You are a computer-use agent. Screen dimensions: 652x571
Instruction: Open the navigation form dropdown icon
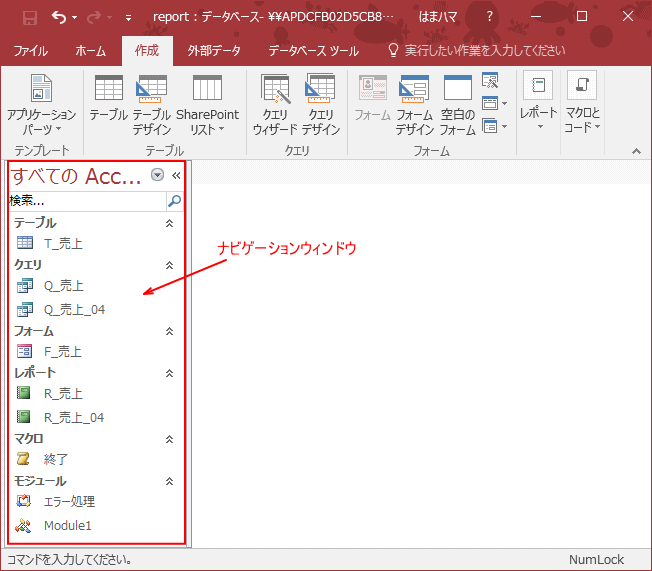point(495,103)
